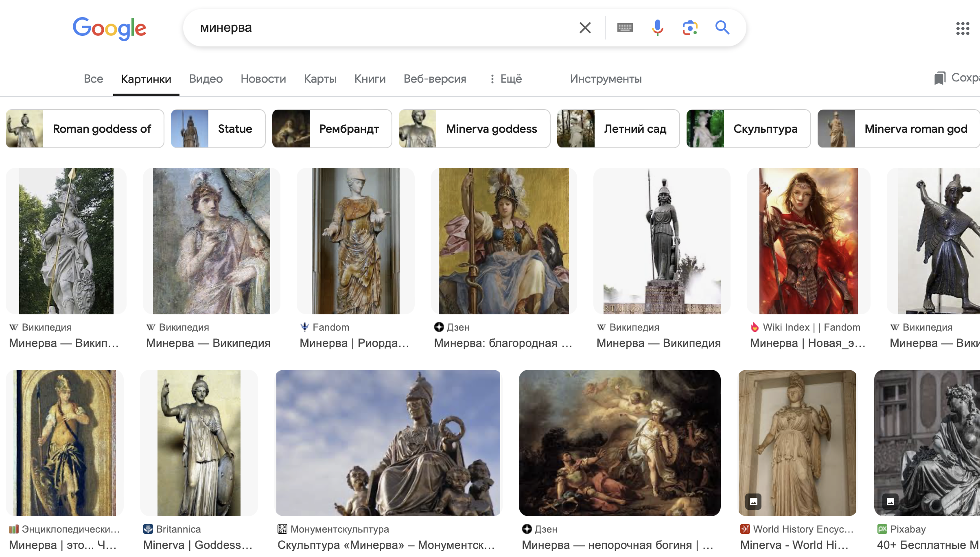Open the Скульптура «Минерва» Монументскульптура link
980x557 pixels.
point(386,545)
